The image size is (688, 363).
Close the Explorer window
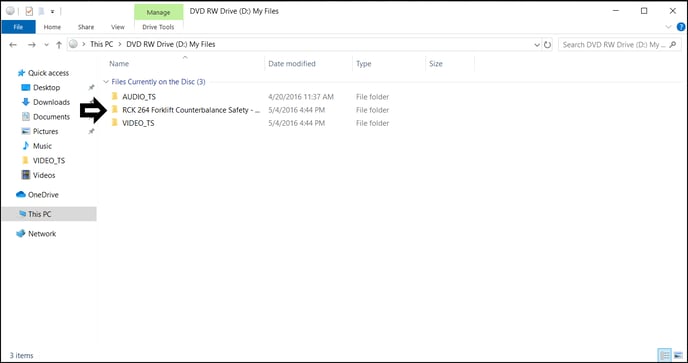(x=673, y=11)
